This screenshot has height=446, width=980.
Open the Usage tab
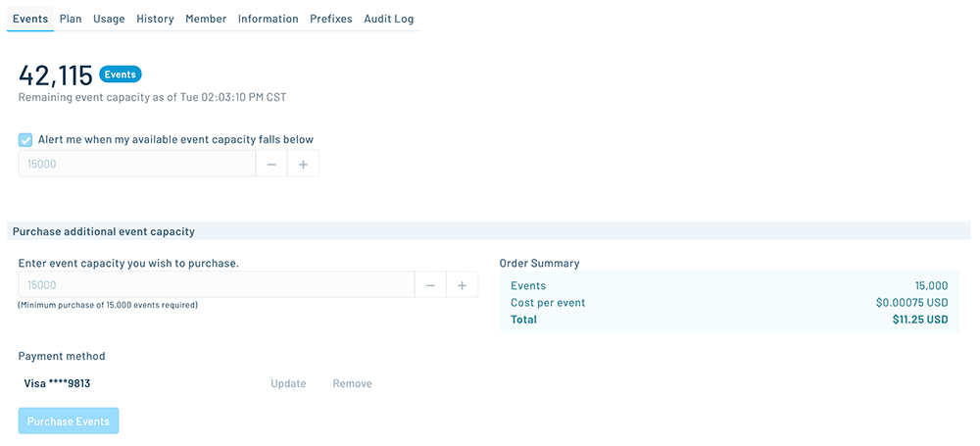click(x=109, y=19)
